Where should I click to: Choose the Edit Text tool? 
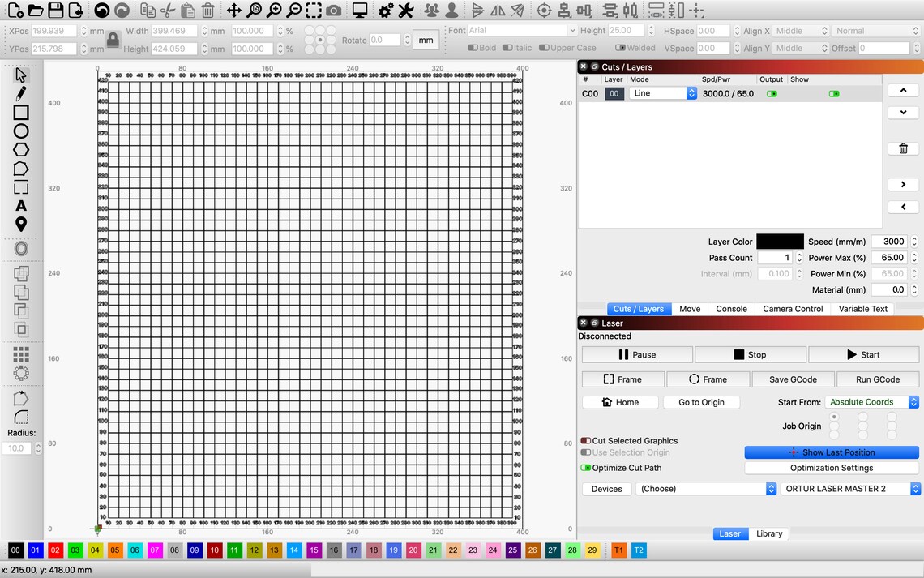click(19, 205)
